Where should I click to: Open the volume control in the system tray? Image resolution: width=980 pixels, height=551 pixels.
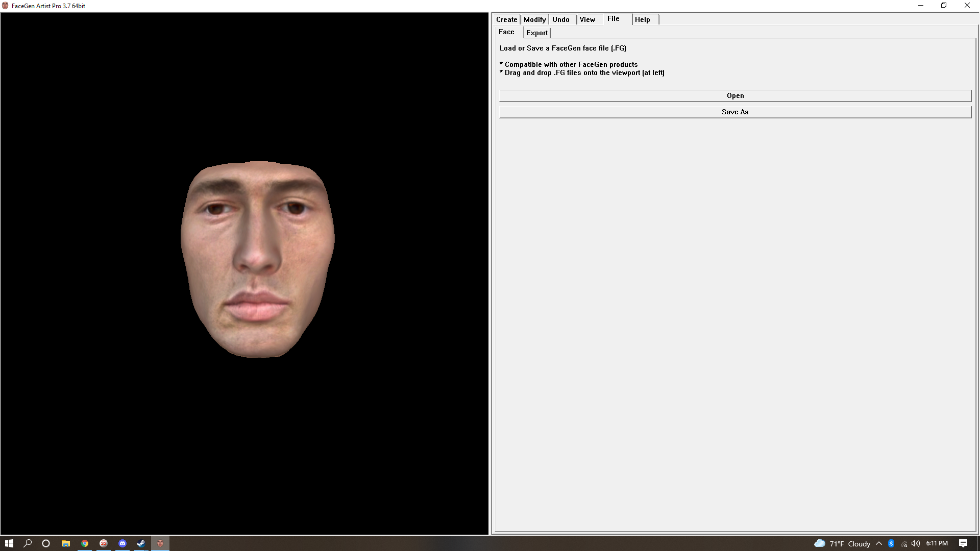click(916, 543)
